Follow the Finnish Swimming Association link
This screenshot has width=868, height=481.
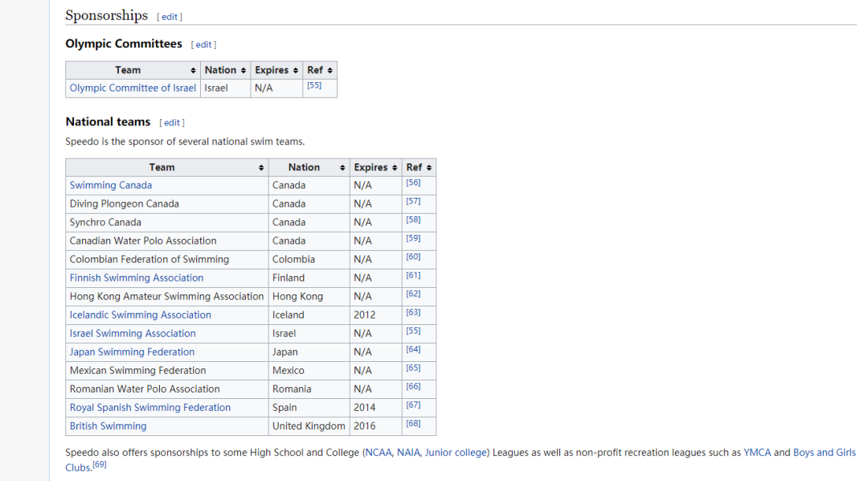[x=137, y=278]
